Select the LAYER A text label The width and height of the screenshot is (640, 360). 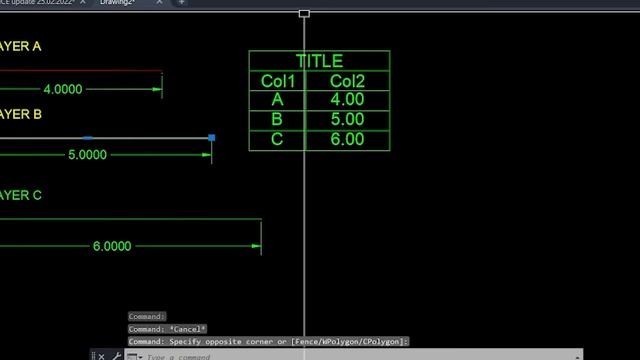20,46
